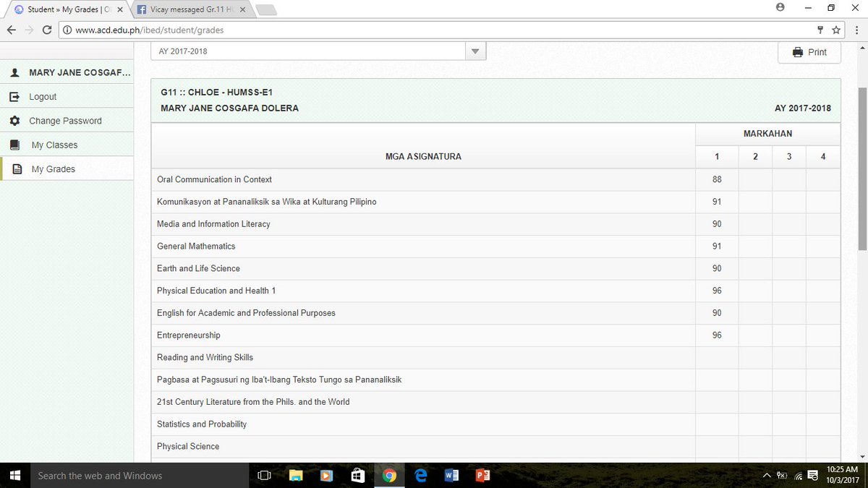Click the printer icon on Print button
This screenshot has width=868, height=488.
pyautogui.click(x=798, y=52)
